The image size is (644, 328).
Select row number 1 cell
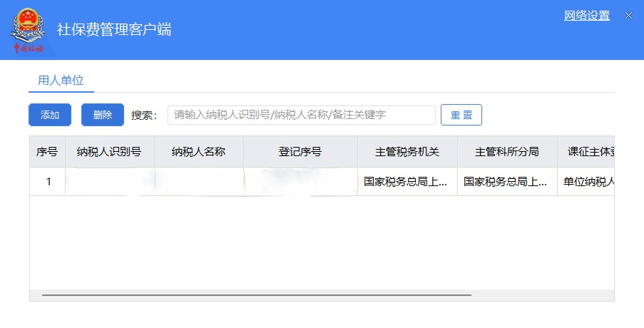pos(48,181)
